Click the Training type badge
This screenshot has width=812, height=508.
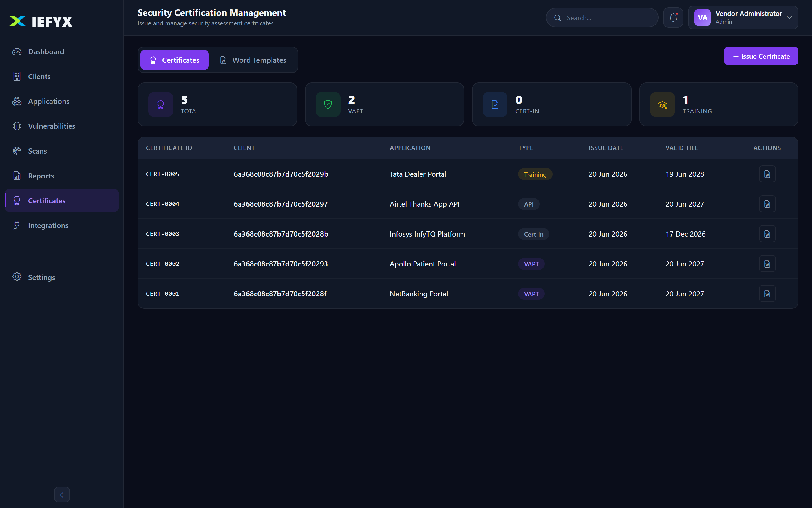click(x=535, y=174)
